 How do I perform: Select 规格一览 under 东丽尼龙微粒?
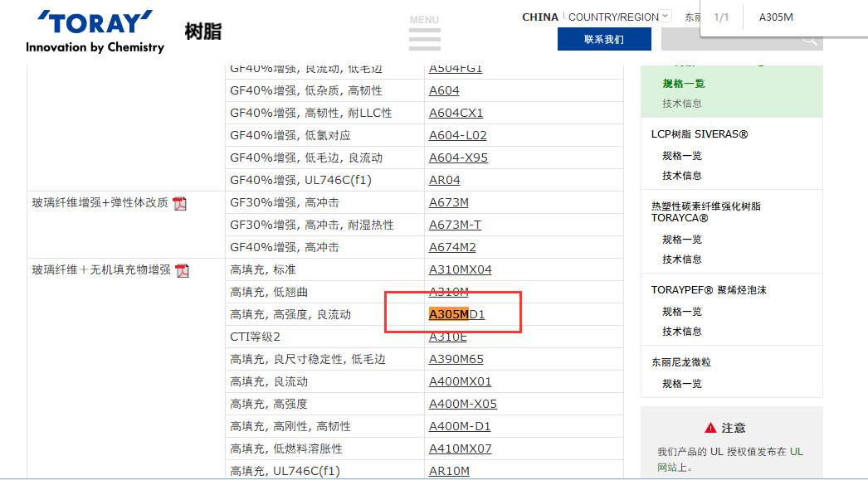(682, 383)
